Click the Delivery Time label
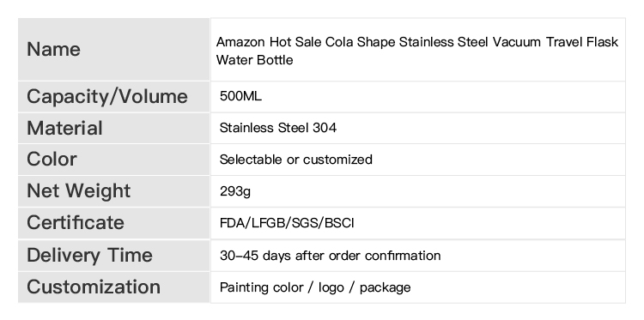Screen dimensions: 644x320 coord(89,255)
